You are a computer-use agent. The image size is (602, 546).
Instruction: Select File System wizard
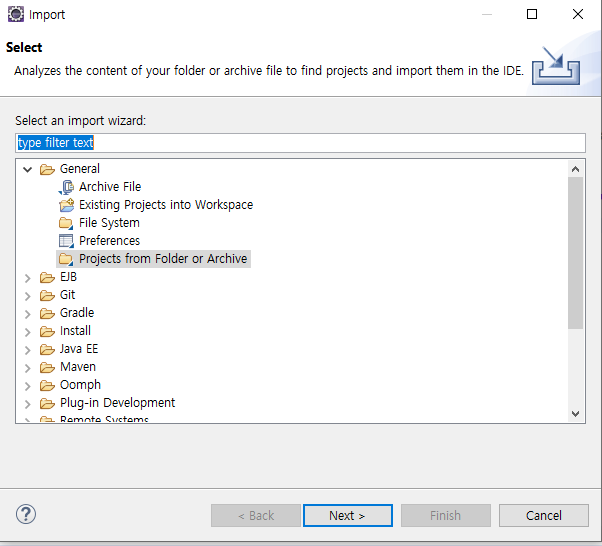[109, 223]
